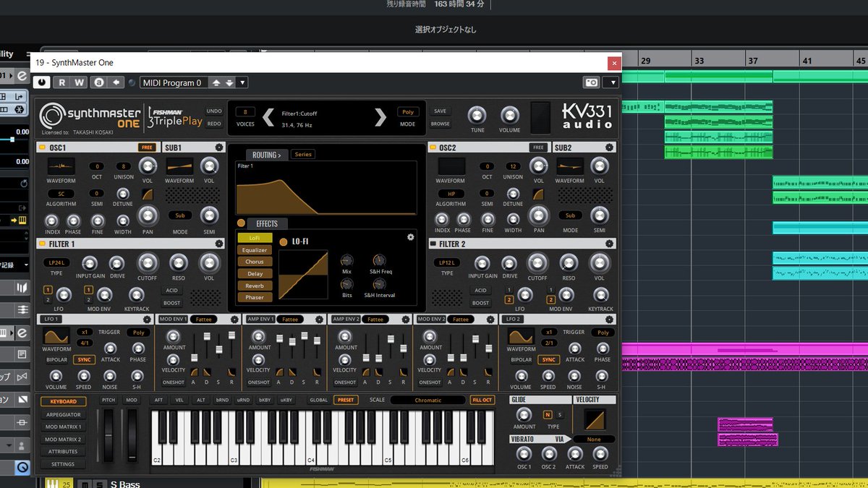This screenshot has width=868, height=488.
Task: Toggle OSC1 on/off LED
Action: coord(43,147)
